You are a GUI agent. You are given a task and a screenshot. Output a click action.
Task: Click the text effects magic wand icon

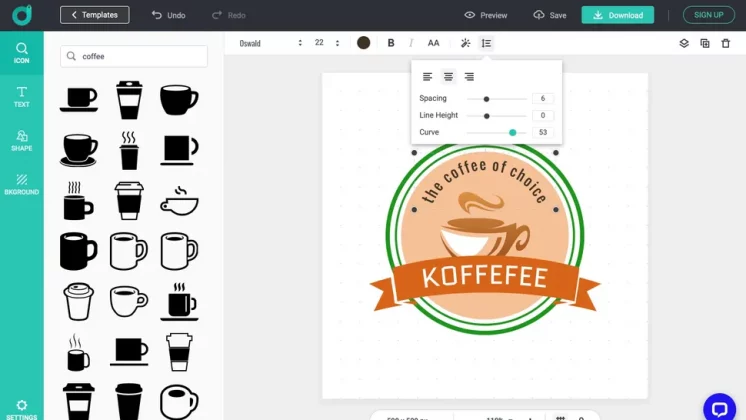click(x=465, y=43)
